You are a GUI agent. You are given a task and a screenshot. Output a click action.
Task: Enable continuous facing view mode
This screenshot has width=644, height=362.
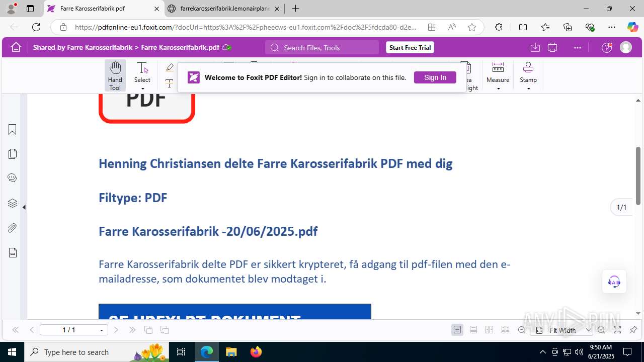click(x=505, y=330)
